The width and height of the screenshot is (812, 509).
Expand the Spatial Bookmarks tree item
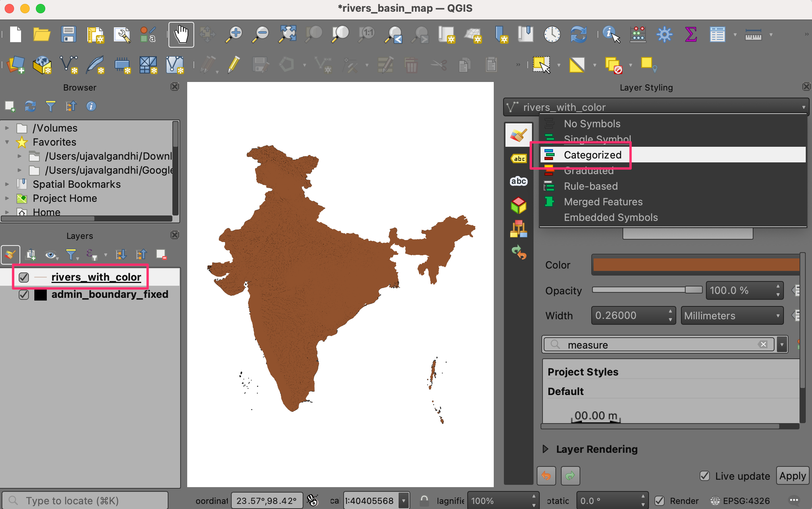click(7, 184)
